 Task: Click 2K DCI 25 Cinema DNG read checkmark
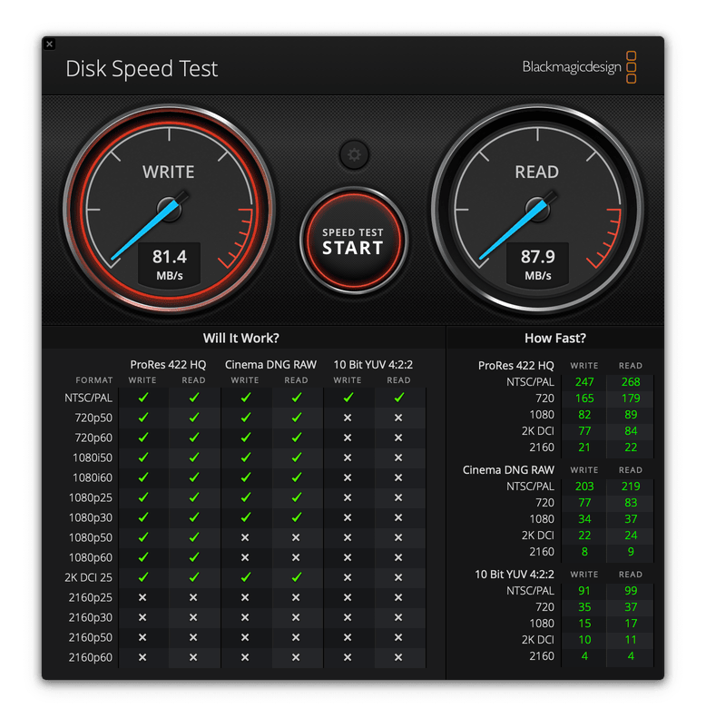(296, 577)
